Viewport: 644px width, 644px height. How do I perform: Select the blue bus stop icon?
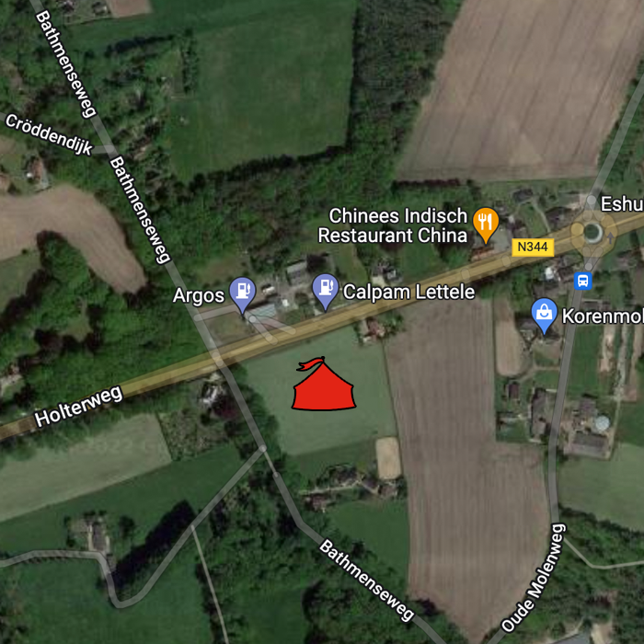point(582,281)
